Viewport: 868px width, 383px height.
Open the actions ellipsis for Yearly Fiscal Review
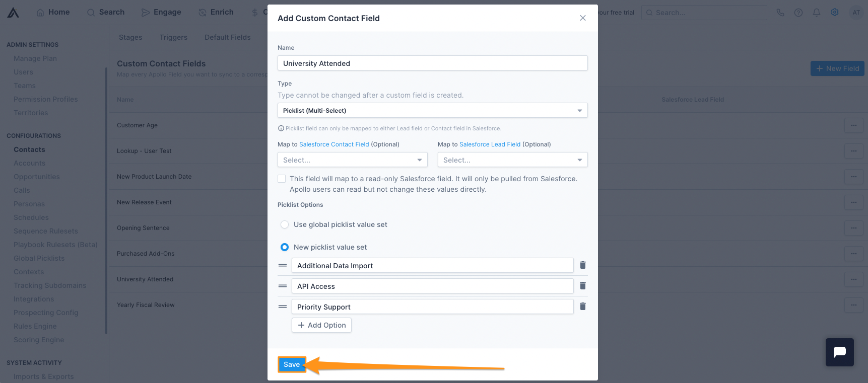pyautogui.click(x=853, y=304)
